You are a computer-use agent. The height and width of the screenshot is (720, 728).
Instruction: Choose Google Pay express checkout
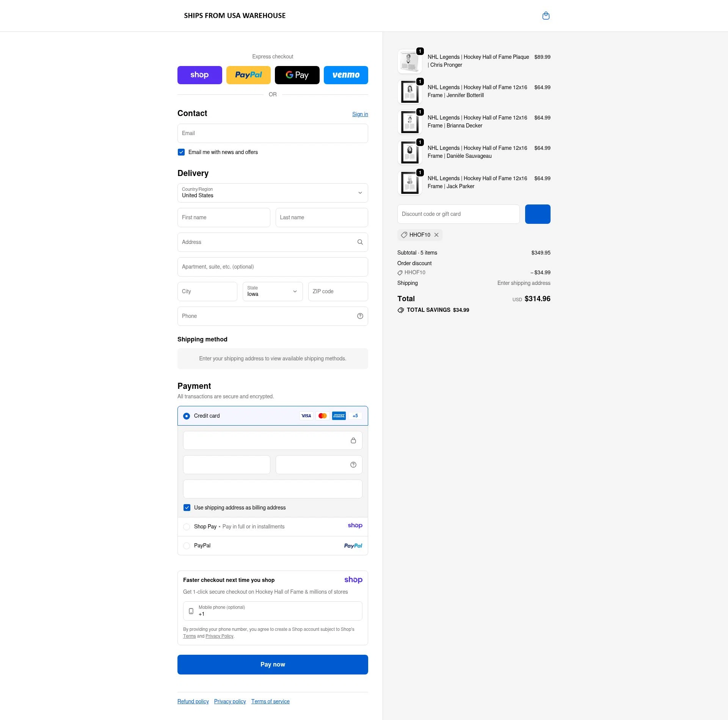(297, 75)
